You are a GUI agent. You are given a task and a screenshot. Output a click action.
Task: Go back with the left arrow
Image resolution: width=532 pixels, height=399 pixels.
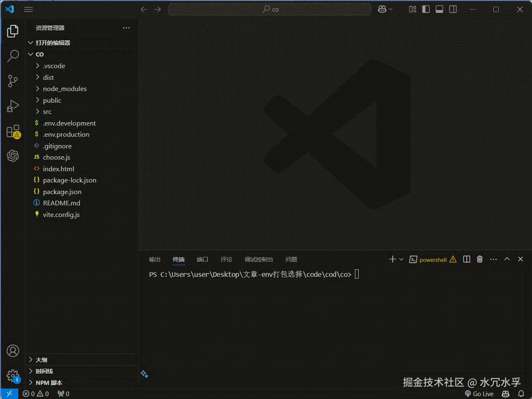(x=144, y=9)
